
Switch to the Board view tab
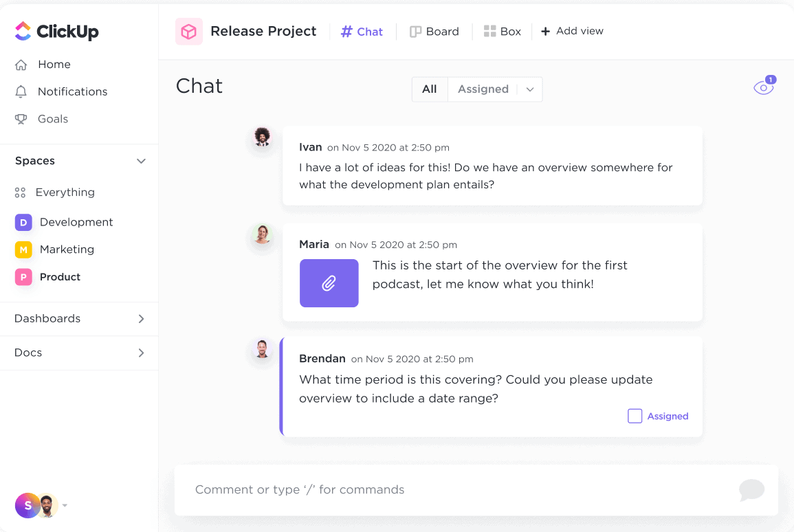(x=434, y=32)
